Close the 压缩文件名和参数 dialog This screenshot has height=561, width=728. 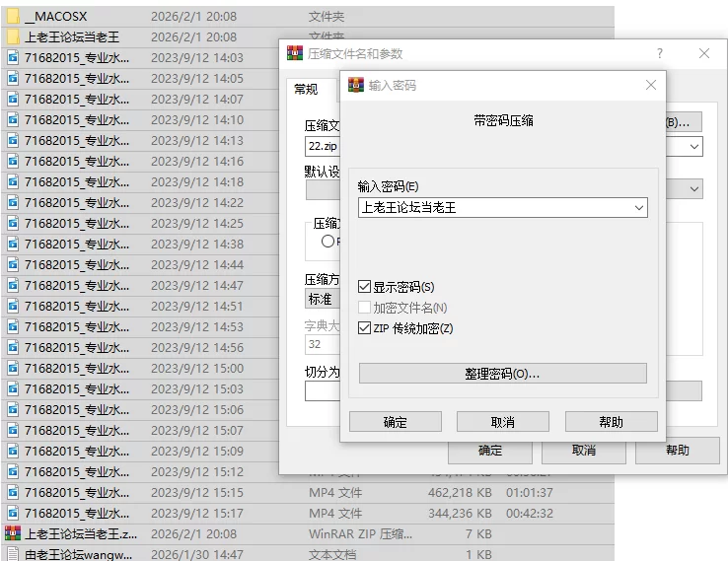click(x=704, y=53)
